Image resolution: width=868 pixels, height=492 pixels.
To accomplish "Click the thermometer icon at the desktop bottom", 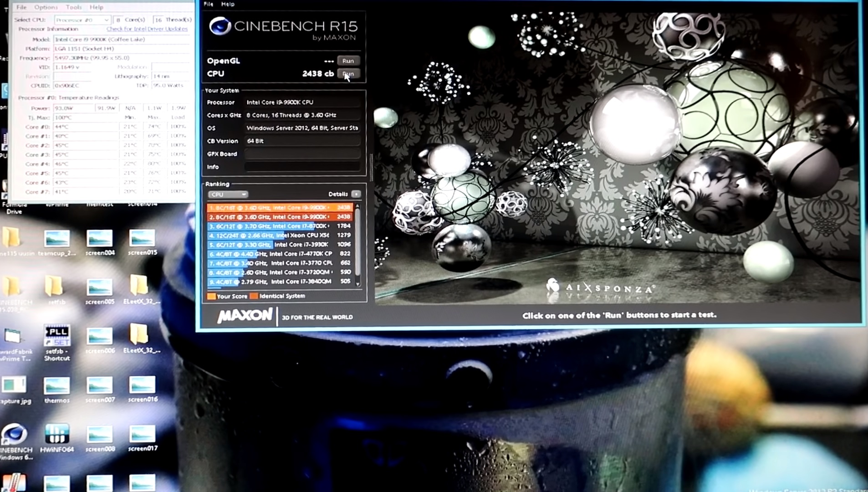I will [14, 482].
